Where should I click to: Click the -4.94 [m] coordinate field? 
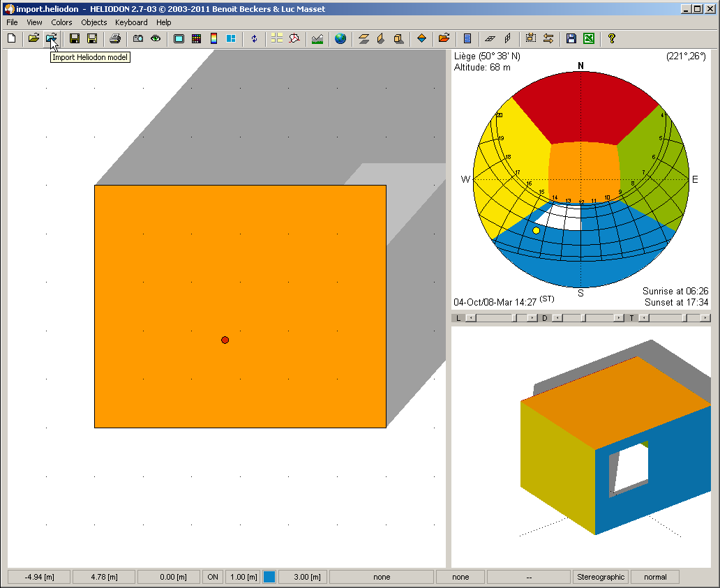click(x=39, y=577)
